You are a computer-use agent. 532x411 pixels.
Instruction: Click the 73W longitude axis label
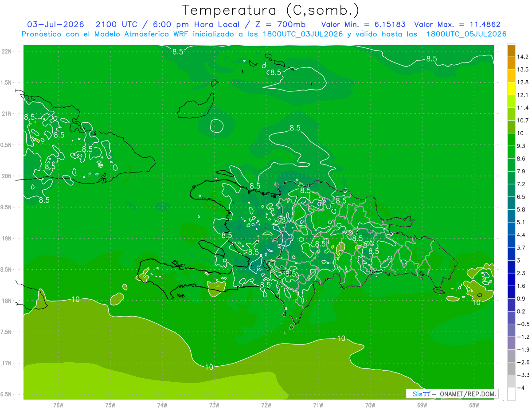point(214,405)
